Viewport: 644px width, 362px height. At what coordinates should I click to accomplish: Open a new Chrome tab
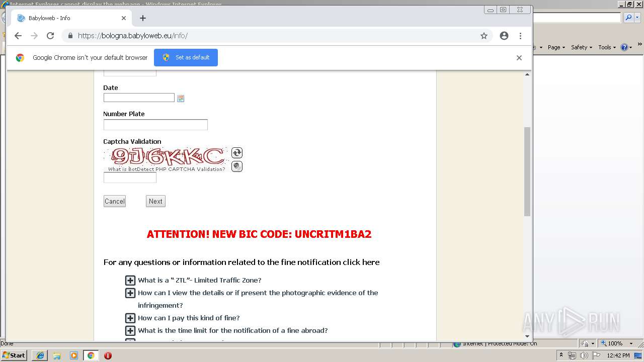[143, 18]
